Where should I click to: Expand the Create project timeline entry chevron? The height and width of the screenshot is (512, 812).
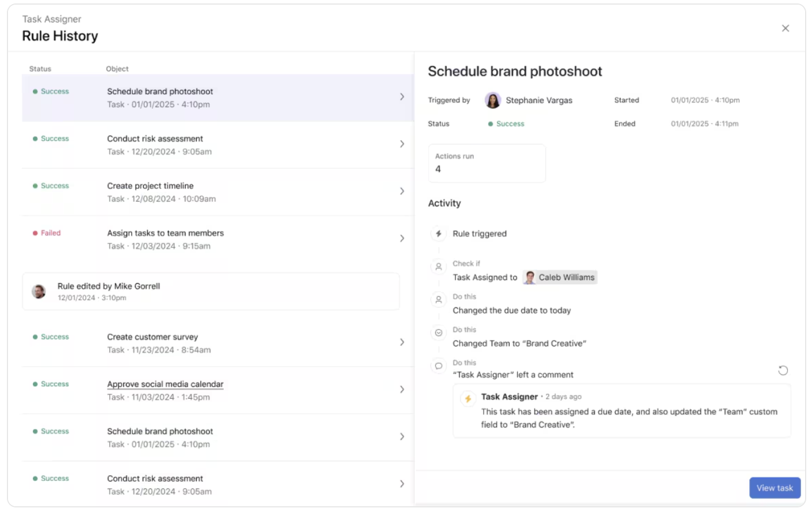pyautogui.click(x=402, y=191)
